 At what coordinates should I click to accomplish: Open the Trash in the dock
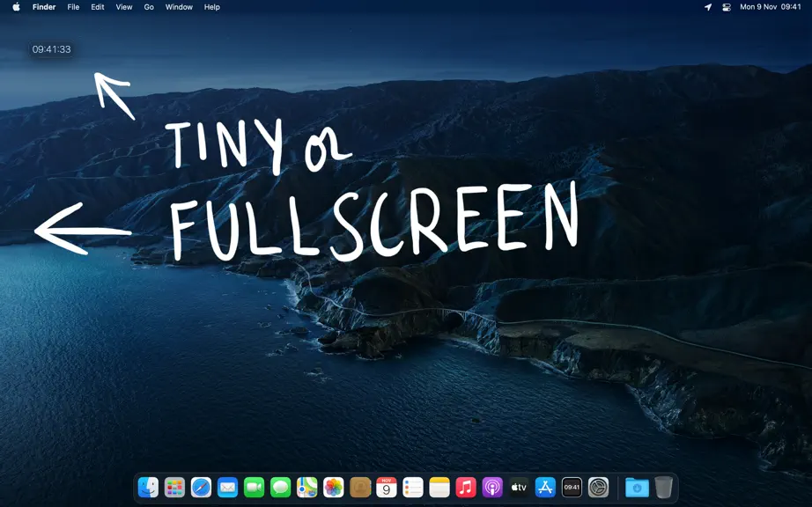coord(663,488)
